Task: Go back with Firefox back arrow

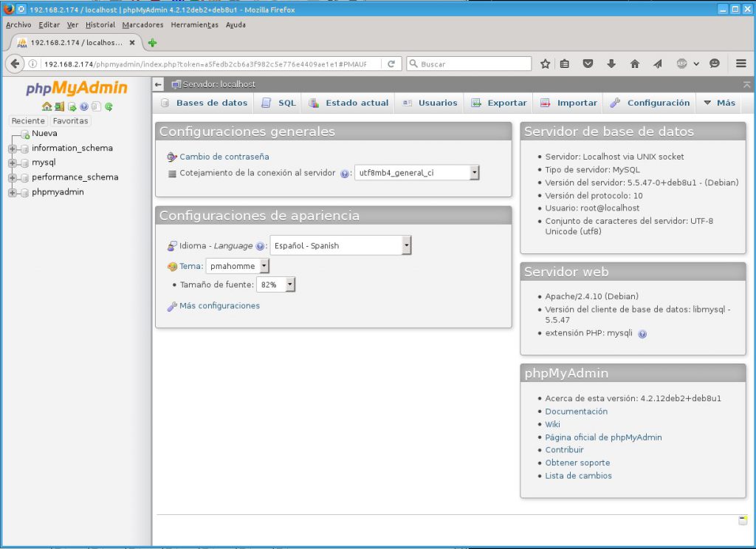Action: (16, 64)
